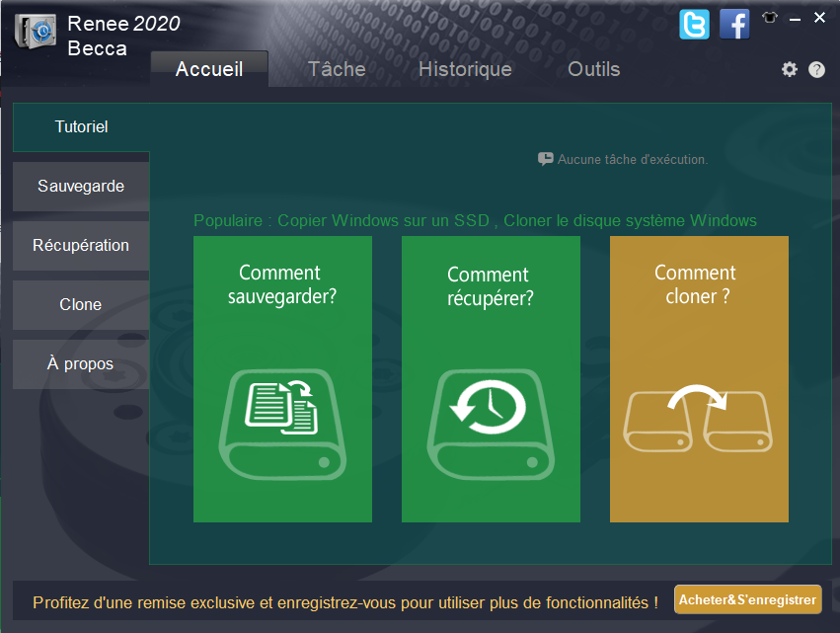Switch to the Historique tab
Screen dimensions: 840x633
[x=465, y=69]
